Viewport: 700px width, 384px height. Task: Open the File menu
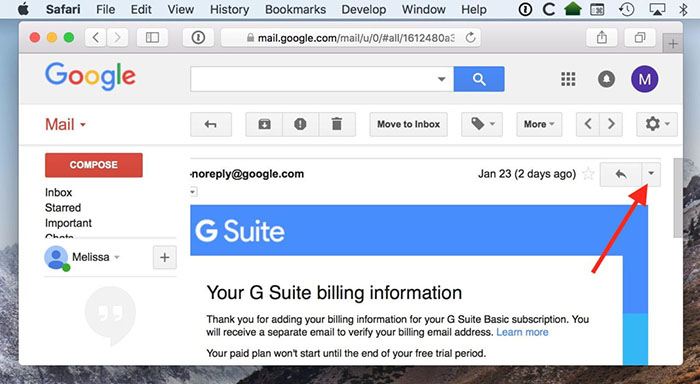point(105,9)
